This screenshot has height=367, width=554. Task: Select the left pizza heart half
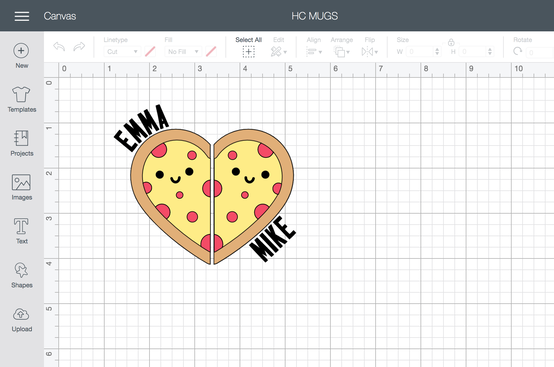coord(171,196)
